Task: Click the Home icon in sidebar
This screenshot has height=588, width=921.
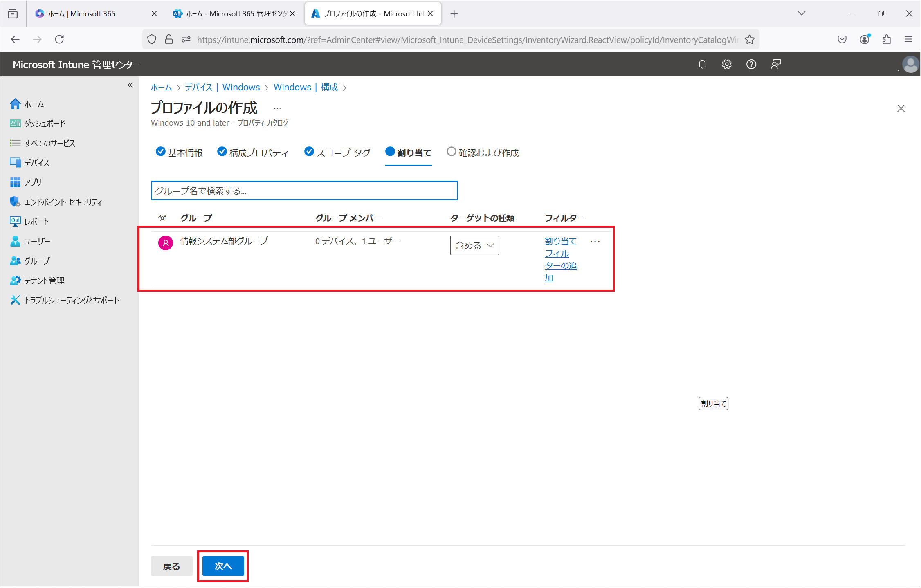Action: click(15, 104)
